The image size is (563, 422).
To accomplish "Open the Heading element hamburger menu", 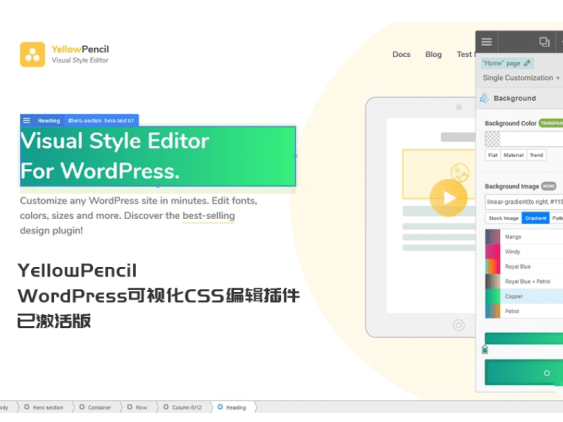I will click(27, 120).
